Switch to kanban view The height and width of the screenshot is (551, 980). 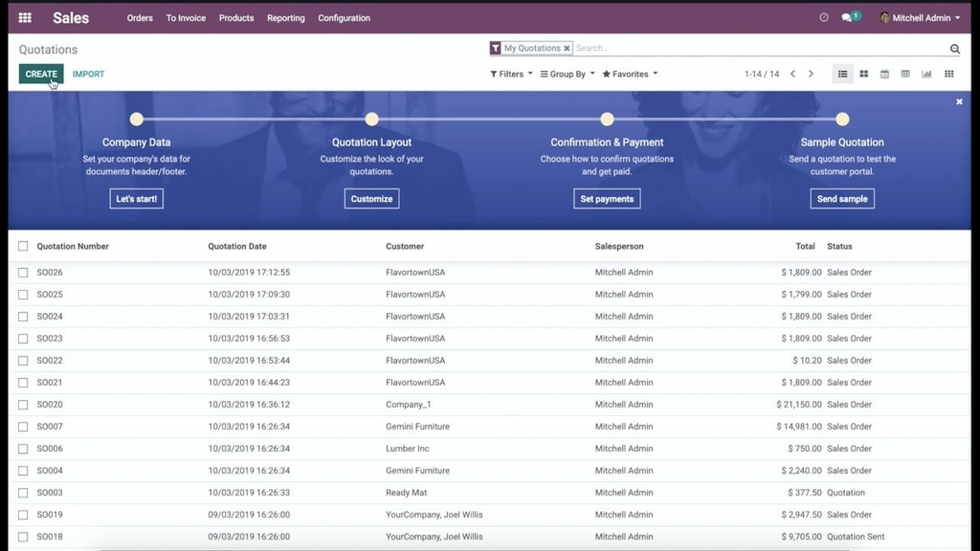[x=864, y=74]
